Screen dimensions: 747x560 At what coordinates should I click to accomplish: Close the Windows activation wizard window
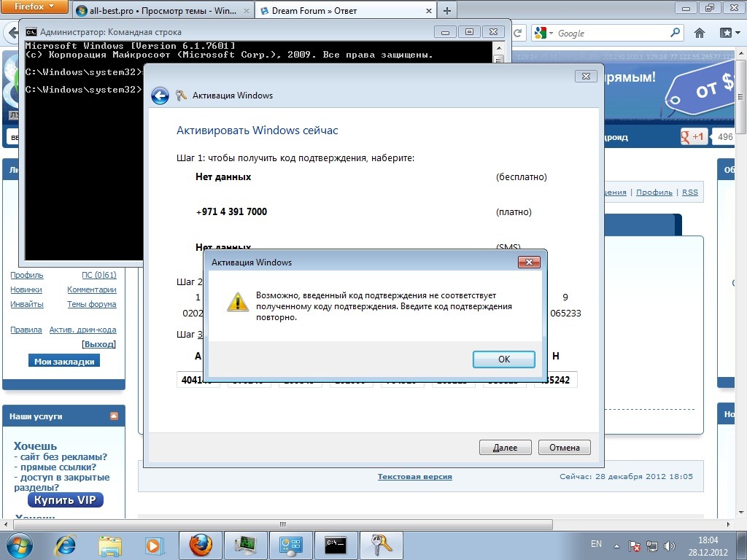pos(586,76)
